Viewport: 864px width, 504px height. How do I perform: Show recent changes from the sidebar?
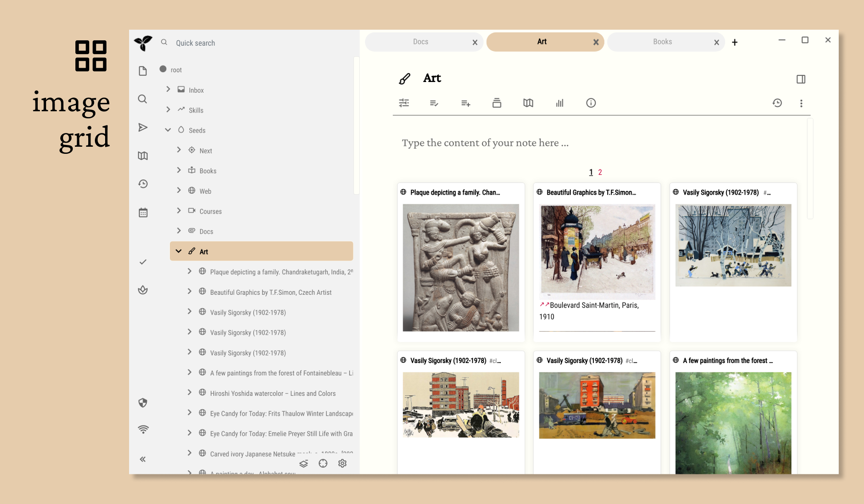(143, 184)
